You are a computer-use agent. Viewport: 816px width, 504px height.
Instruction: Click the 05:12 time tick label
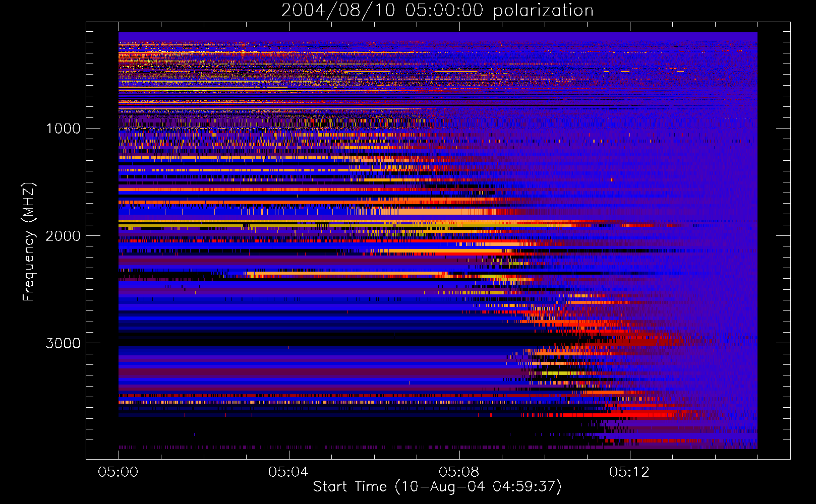tap(629, 472)
